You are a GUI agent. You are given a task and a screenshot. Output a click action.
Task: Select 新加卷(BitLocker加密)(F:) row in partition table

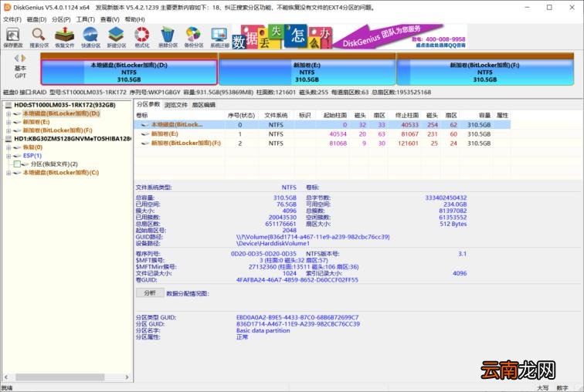pyautogui.click(x=322, y=144)
